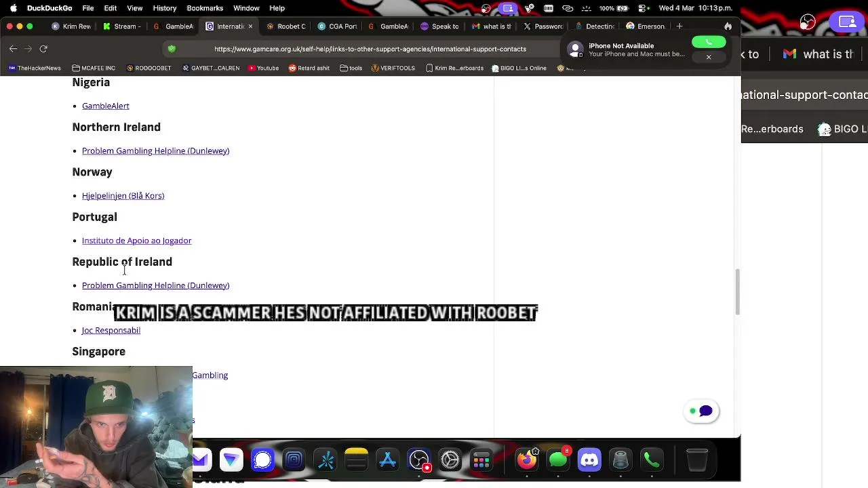Click the battery status icon
The image size is (868, 488).
[x=623, y=8]
